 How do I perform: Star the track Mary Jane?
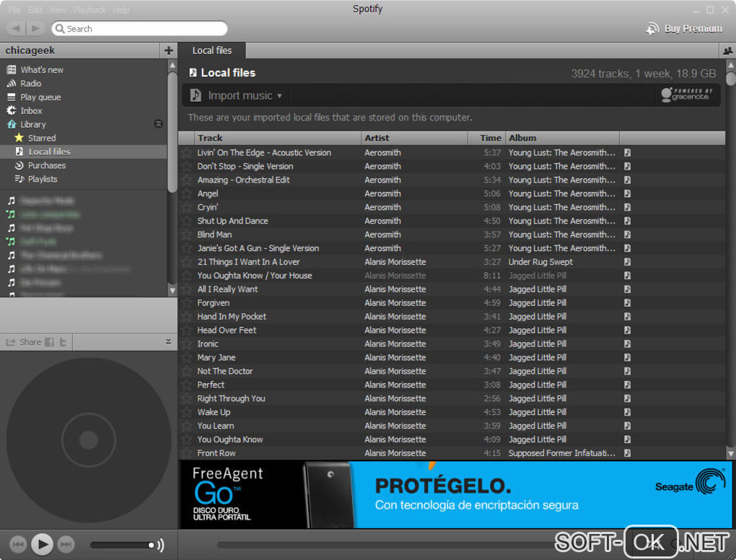187,357
